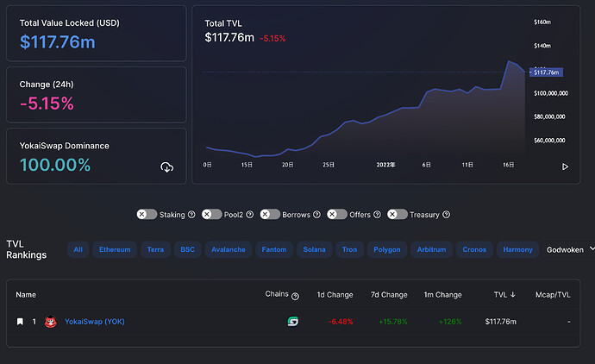The width and height of the screenshot is (595, 364).
Task: Open the Godwoken chain dropdown
Action: pos(569,249)
